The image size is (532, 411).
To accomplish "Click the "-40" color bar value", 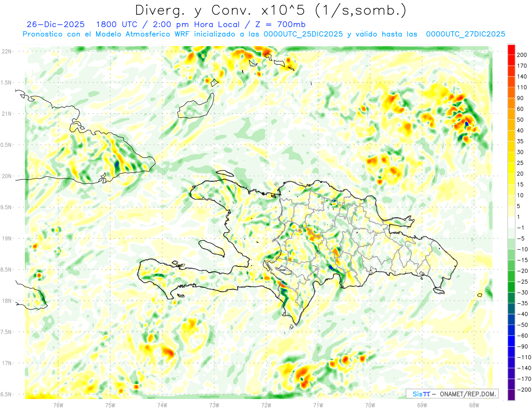I will tap(523, 314).
